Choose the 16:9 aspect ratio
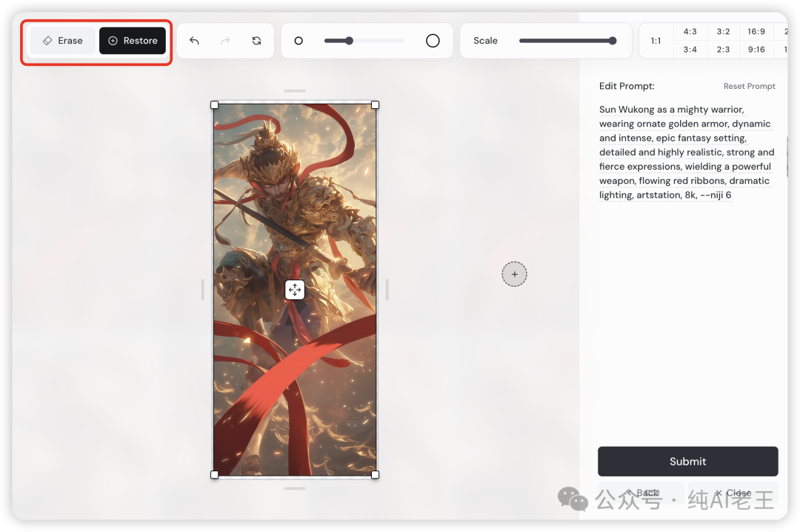800x532 pixels. click(756, 32)
